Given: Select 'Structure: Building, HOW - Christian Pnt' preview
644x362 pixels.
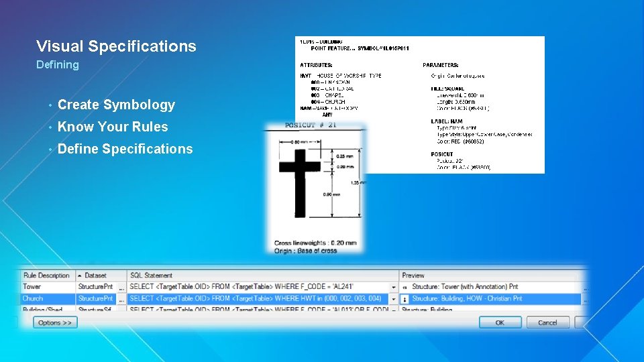Looking at the screenshot, I should tap(467, 299).
